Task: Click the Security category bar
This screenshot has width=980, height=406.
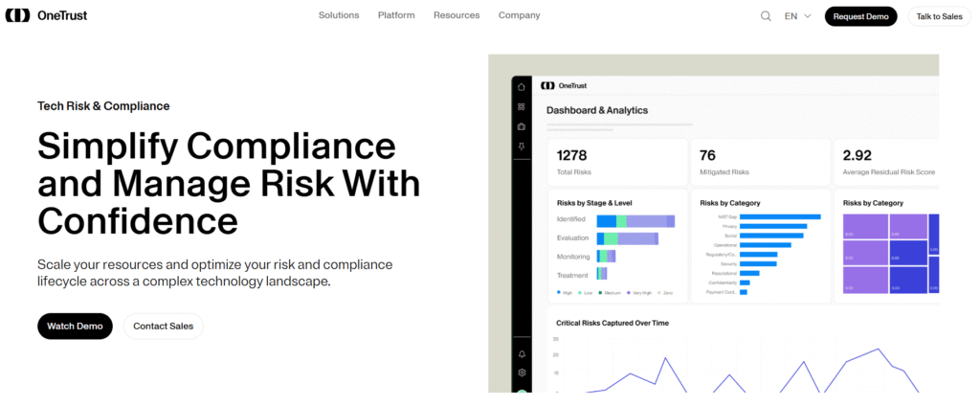Action: (x=758, y=264)
